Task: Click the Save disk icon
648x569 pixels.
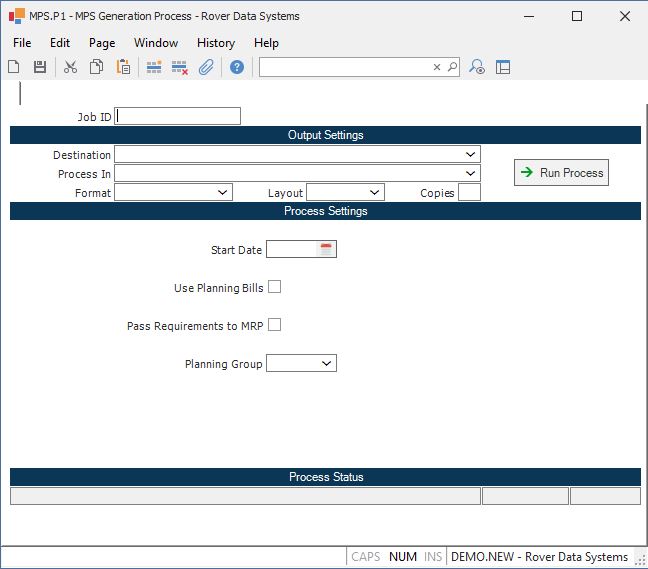Action: point(40,67)
